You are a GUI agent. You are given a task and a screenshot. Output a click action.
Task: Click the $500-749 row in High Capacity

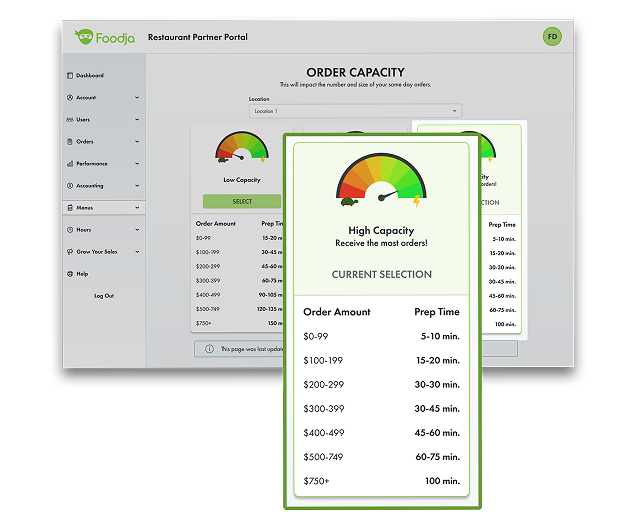382,457
